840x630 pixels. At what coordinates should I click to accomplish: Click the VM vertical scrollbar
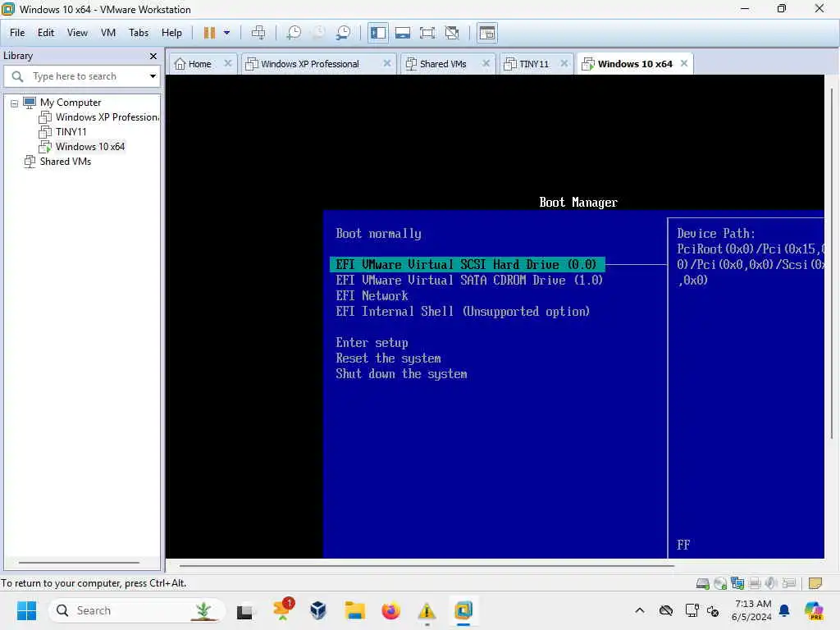[832, 262]
